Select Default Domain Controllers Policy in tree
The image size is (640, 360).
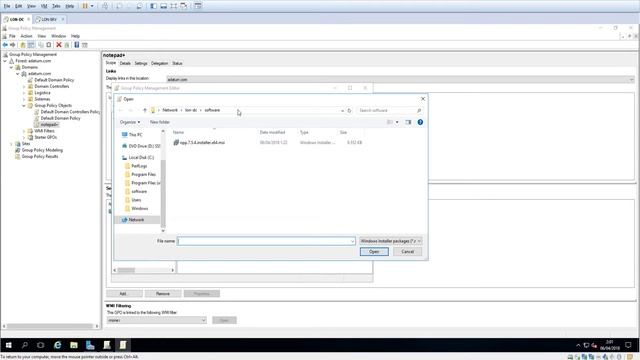tap(69, 112)
